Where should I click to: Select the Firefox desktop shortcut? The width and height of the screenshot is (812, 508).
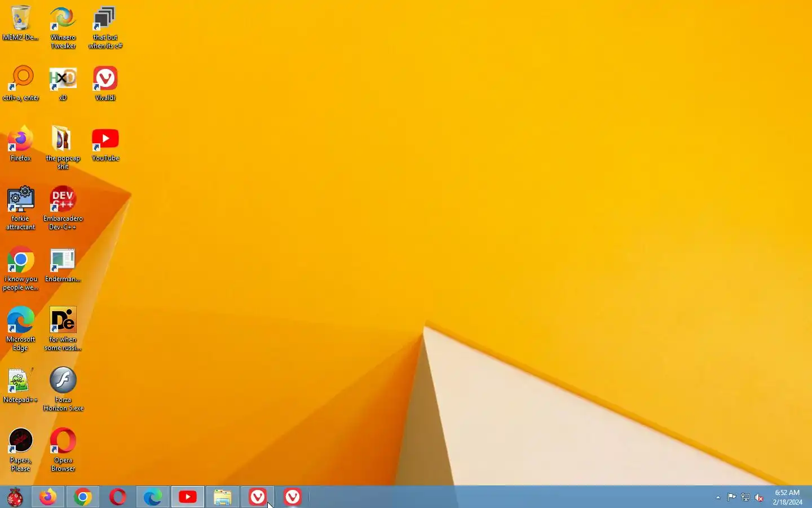coord(21,144)
